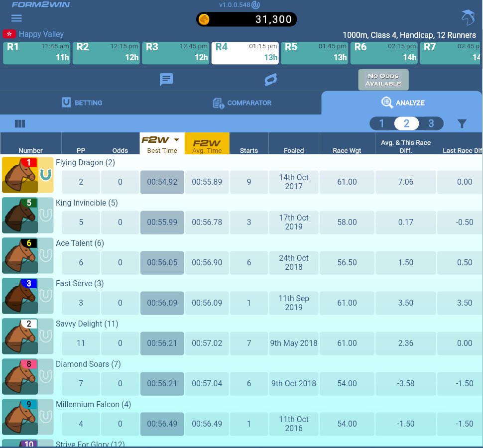Open the chat comments icon
This screenshot has height=448, width=483.
click(x=166, y=80)
